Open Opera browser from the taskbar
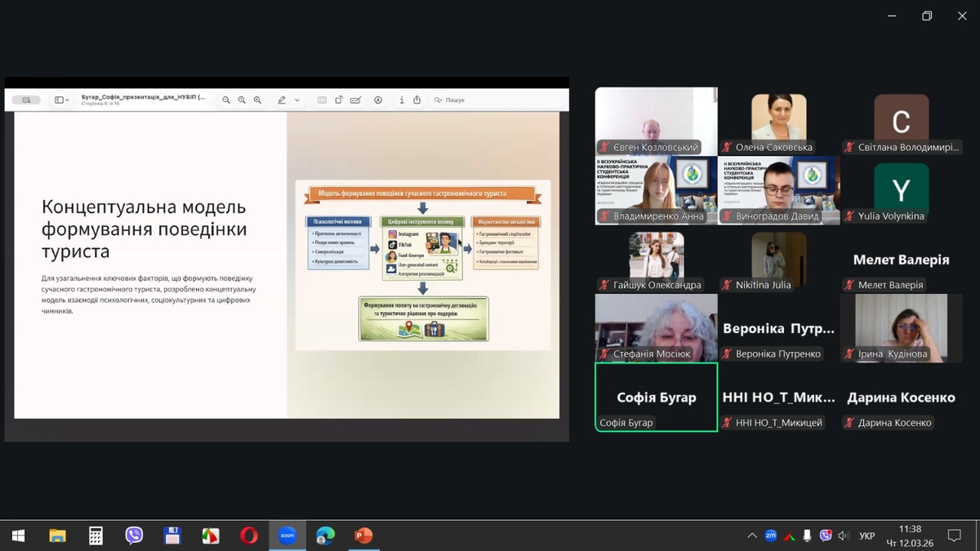 (248, 535)
